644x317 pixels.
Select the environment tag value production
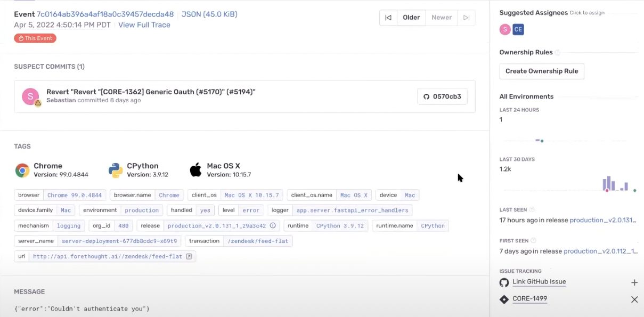tap(142, 210)
